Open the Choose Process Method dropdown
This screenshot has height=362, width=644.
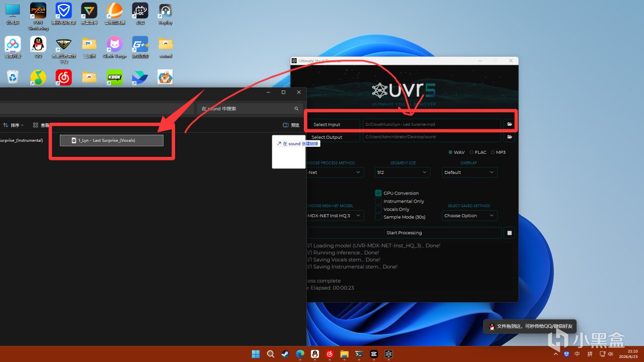pyautogui.click(x=335, y=172)
